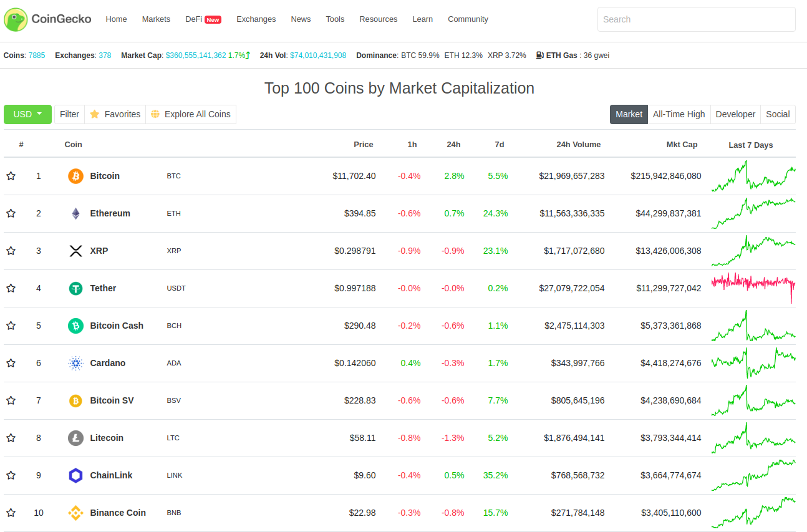
Task: Click the XRP logo icon
Action: tap(75, 251)
